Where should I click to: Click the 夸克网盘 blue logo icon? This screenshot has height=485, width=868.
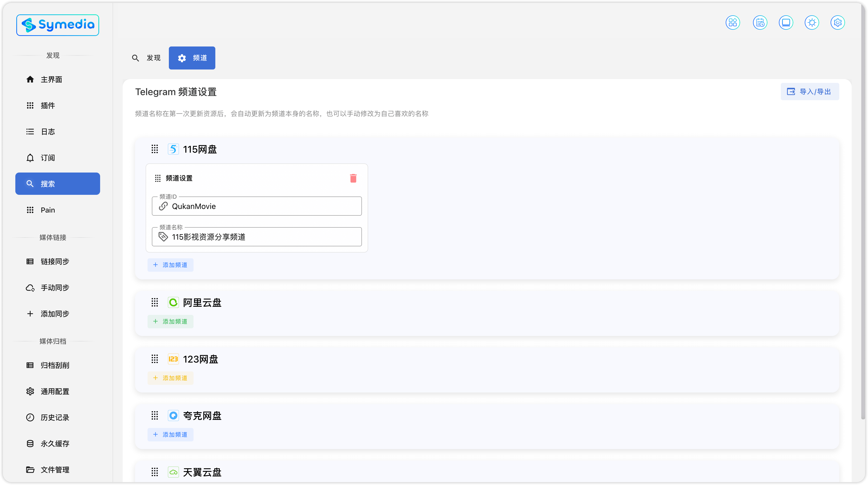(x=173, y=416)
